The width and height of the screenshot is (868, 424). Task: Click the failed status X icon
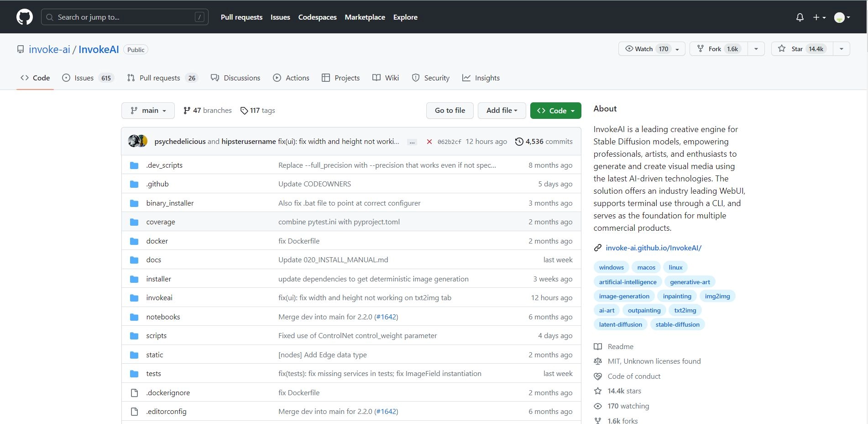[x=429, y=142]
